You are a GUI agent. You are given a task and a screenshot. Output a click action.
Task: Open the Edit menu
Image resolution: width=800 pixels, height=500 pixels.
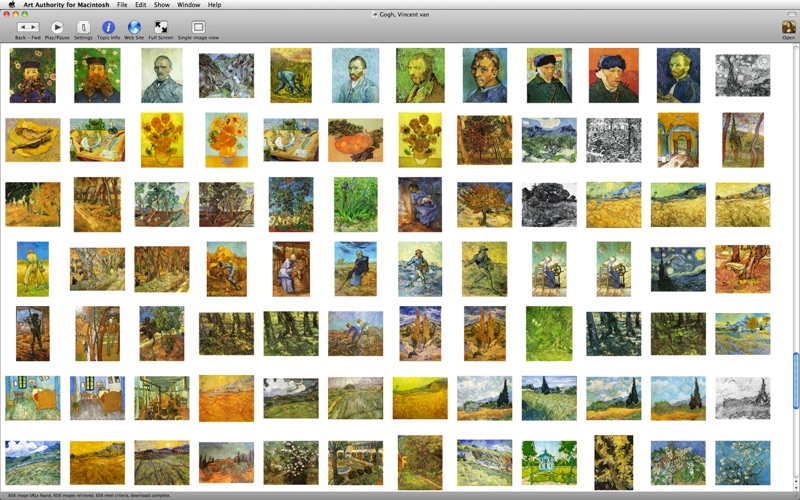[141, 5]
